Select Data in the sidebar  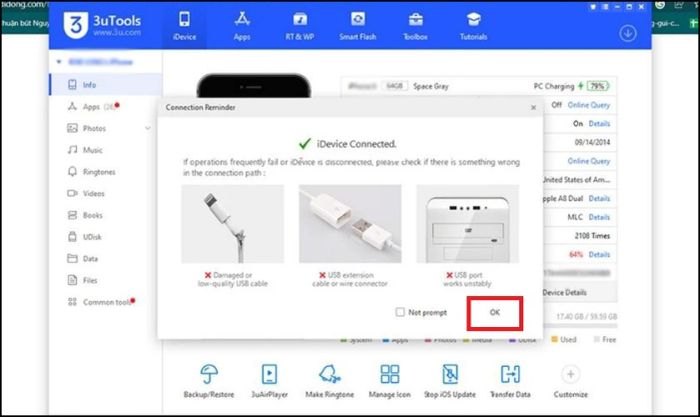click(x=105, y=259)
